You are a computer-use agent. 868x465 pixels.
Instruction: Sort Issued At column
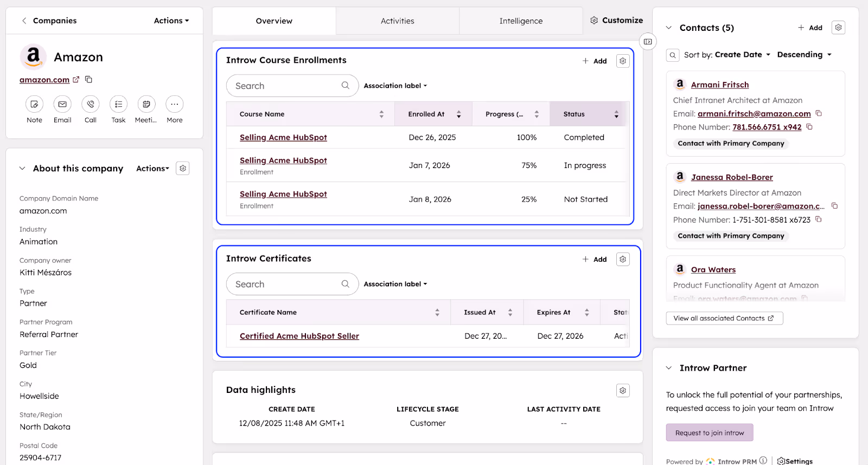510,313
